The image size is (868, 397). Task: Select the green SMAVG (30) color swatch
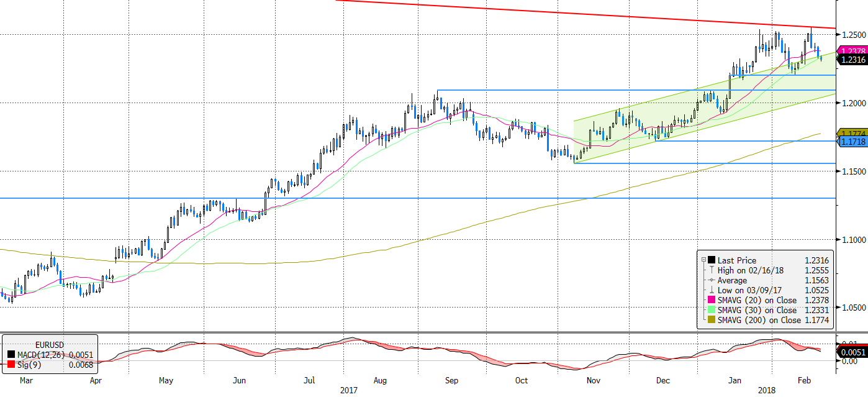tap(711, 310)
